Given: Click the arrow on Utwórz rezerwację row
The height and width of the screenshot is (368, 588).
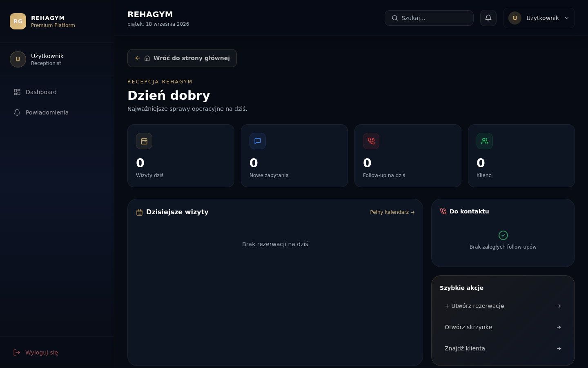Looking at the screenshot, I should [559, 306].
